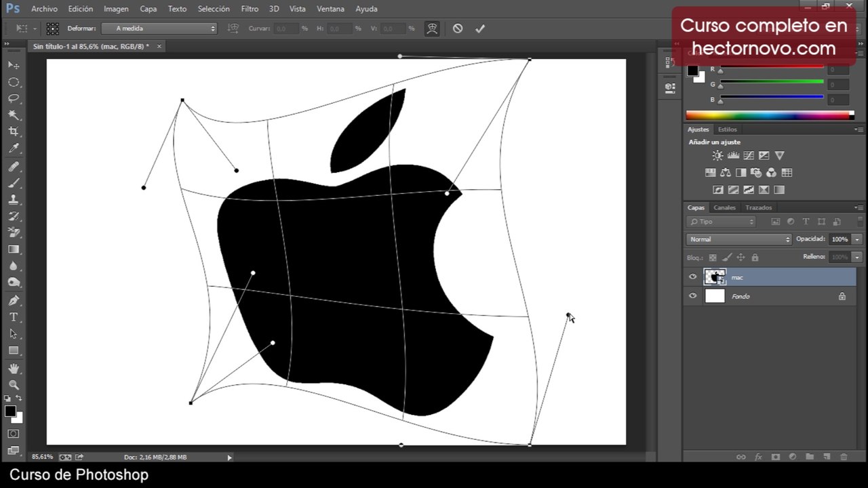Select the History Brush tool
The image size is (868, 488).
coord(14,216)
